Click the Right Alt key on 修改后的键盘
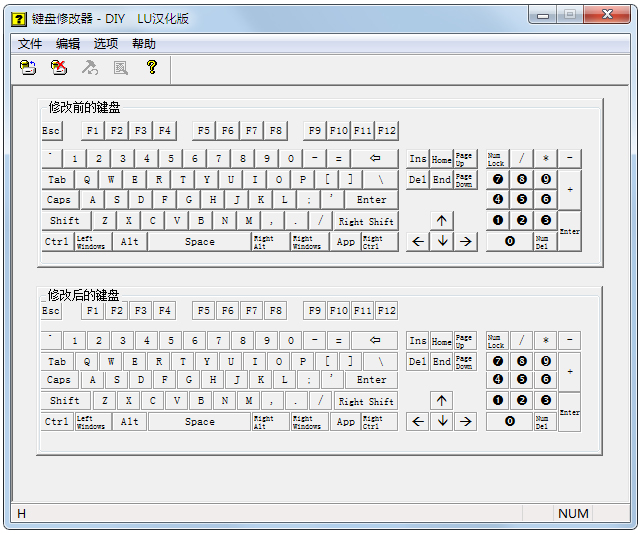641x534 pixels. tap(270, 422)
